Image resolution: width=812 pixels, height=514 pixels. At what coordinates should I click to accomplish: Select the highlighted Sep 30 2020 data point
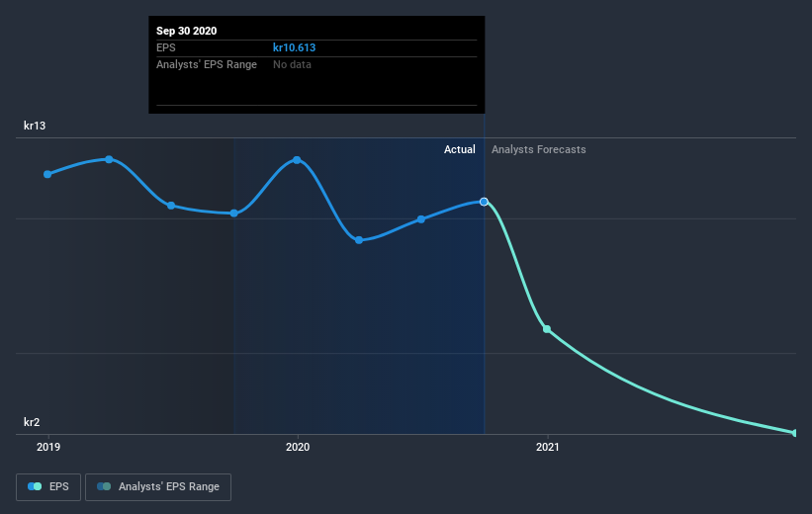pos(484,202)
